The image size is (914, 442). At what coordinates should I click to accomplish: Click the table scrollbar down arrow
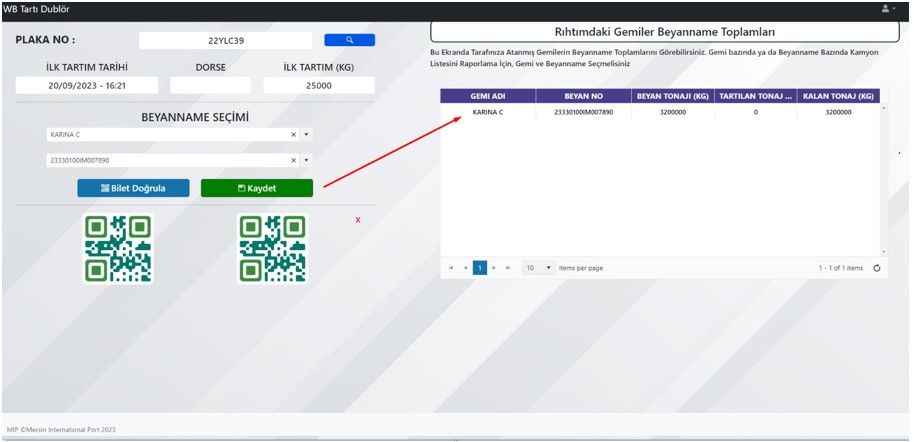click(884, 252)
